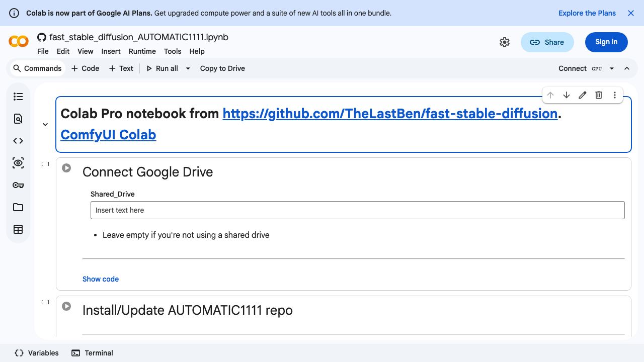The image size is (644, 362).
Task: Click the GitHub icon beside notebook title
Action: [42, 37]
